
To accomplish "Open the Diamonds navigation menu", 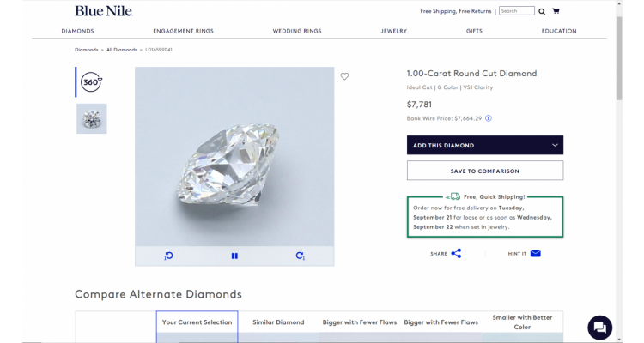I will [77, 31].
